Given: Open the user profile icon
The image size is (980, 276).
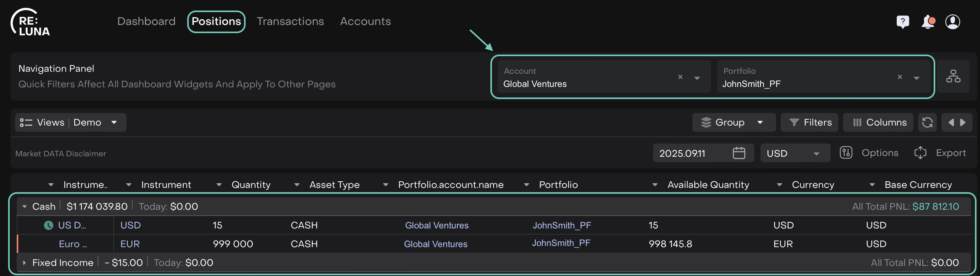Looking at the screenshot, I should [x=952, y=22].
